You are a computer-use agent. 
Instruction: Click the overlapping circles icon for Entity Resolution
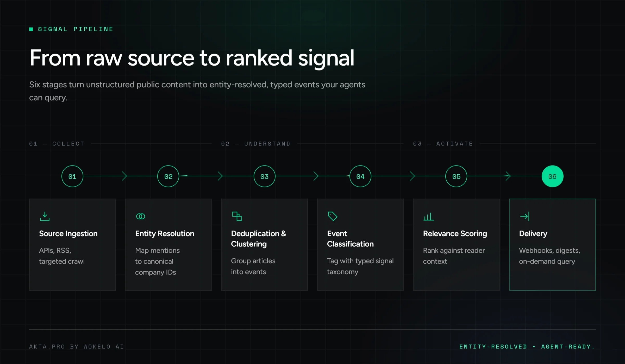coord(141,216)
